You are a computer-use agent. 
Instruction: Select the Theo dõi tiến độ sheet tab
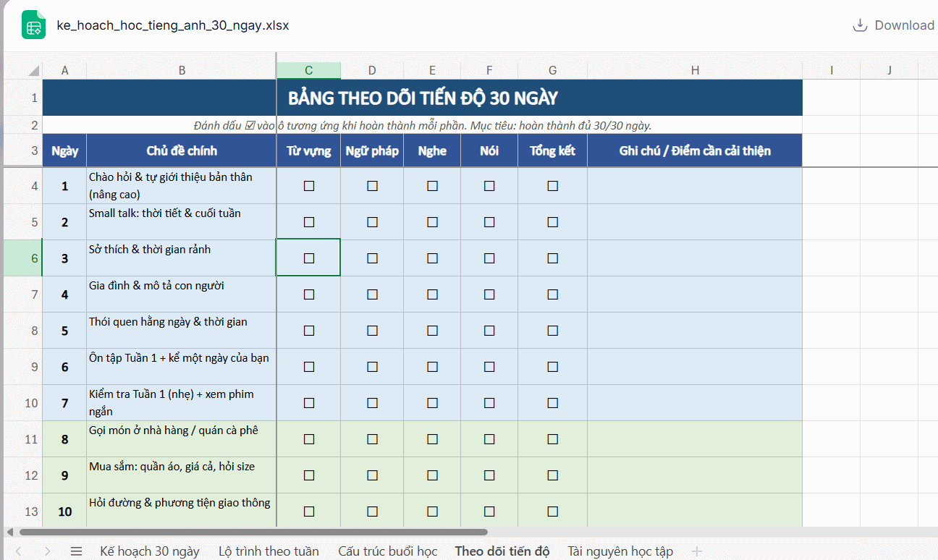coord(502,551)
